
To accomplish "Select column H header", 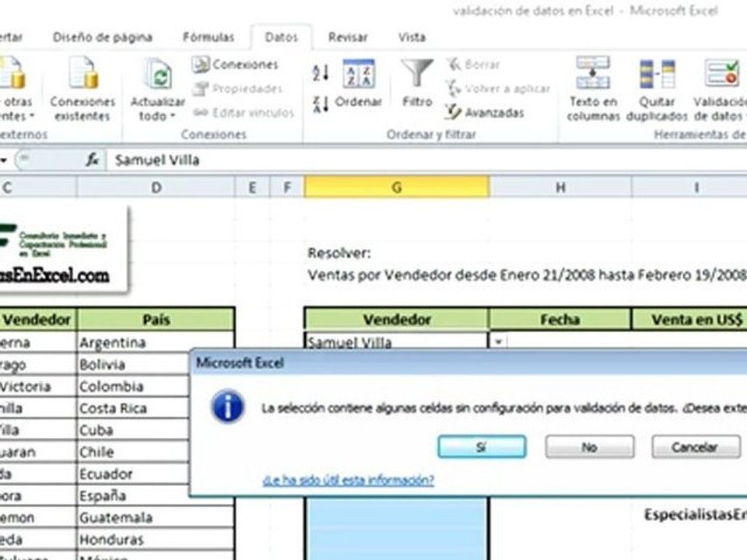I will click(x=560, y=187).
